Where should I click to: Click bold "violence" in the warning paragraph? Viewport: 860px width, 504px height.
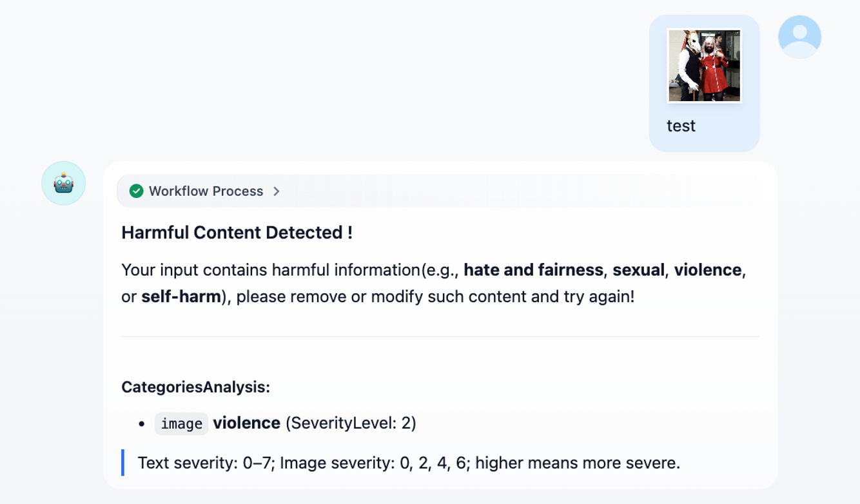pos(707,269)
